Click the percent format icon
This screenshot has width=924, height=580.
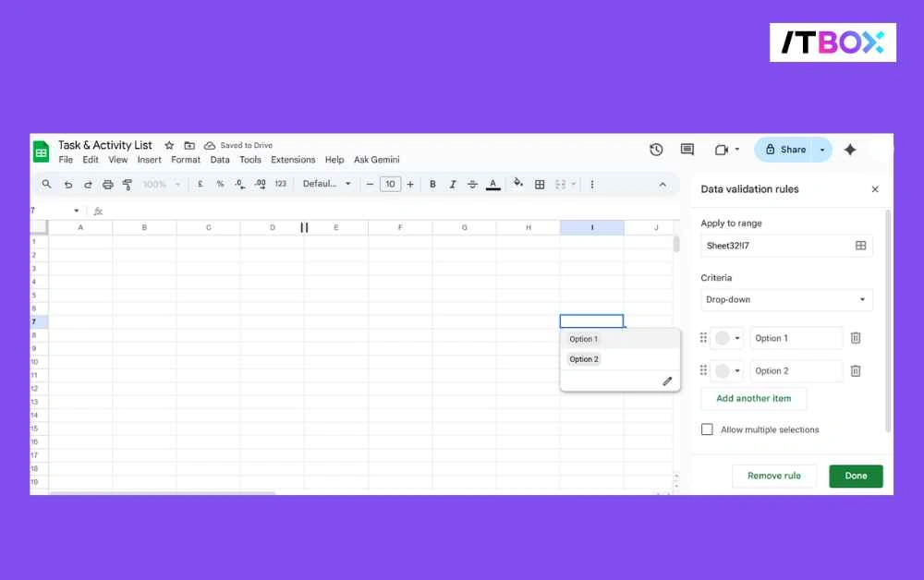click(x=221, y=184)
